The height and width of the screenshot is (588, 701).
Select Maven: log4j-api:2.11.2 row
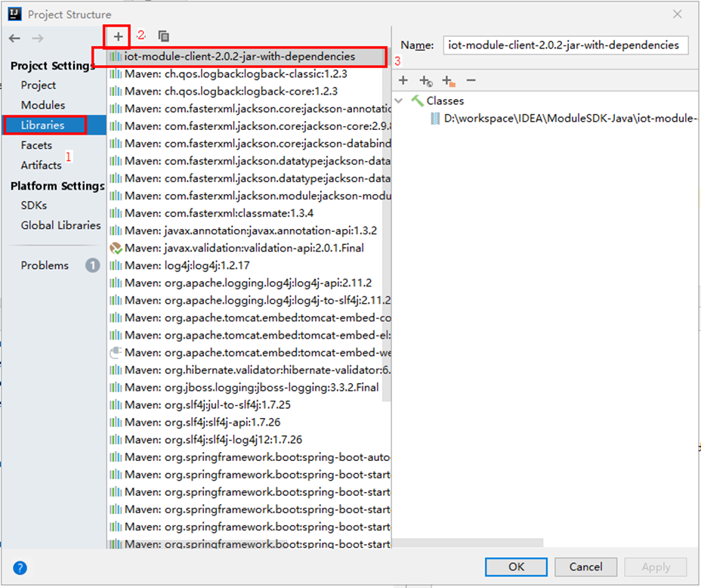click(249, 283)
